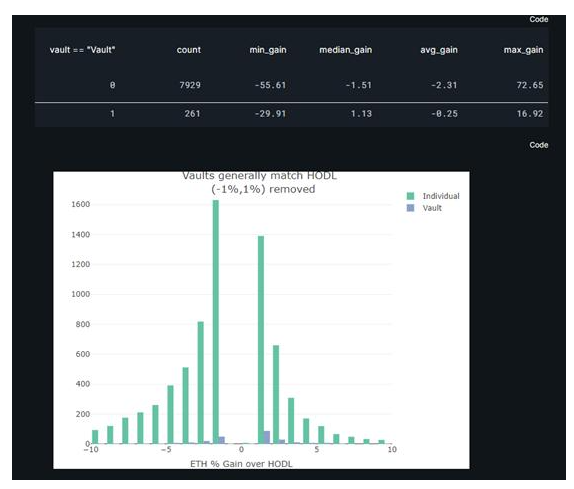Select the table cell showing 7929

(190, 85)
